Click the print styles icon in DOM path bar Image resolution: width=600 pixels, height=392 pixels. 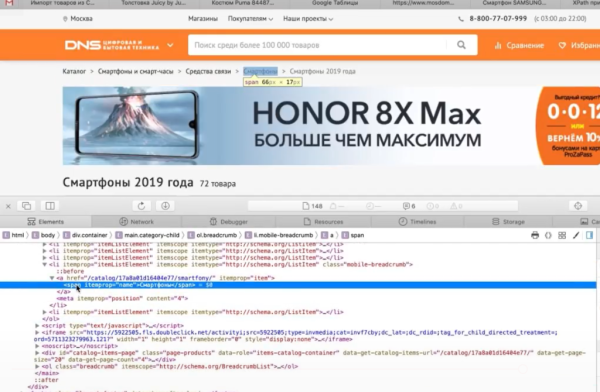[535, 235]
